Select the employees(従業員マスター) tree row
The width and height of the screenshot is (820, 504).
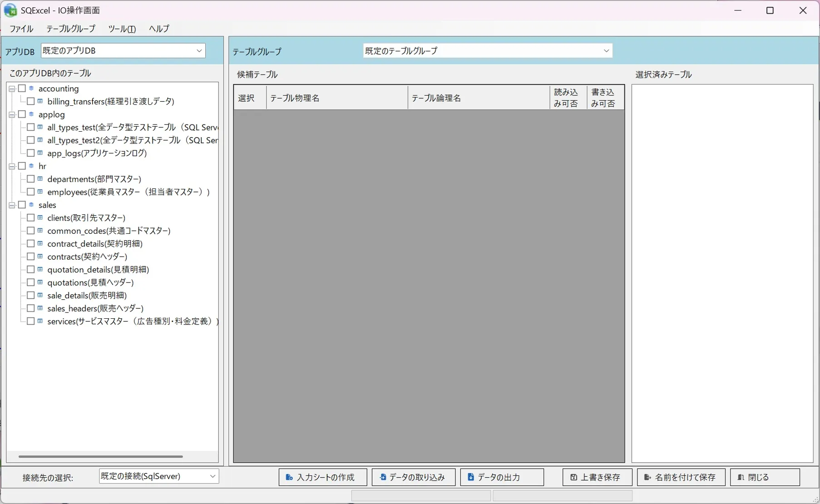[x=128, y=192]
